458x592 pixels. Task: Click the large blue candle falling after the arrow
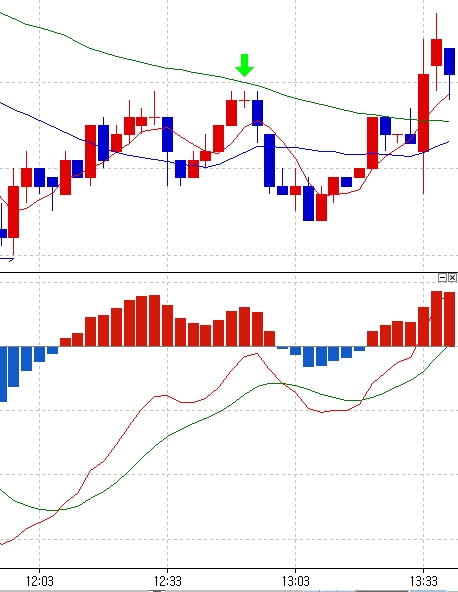270,160
